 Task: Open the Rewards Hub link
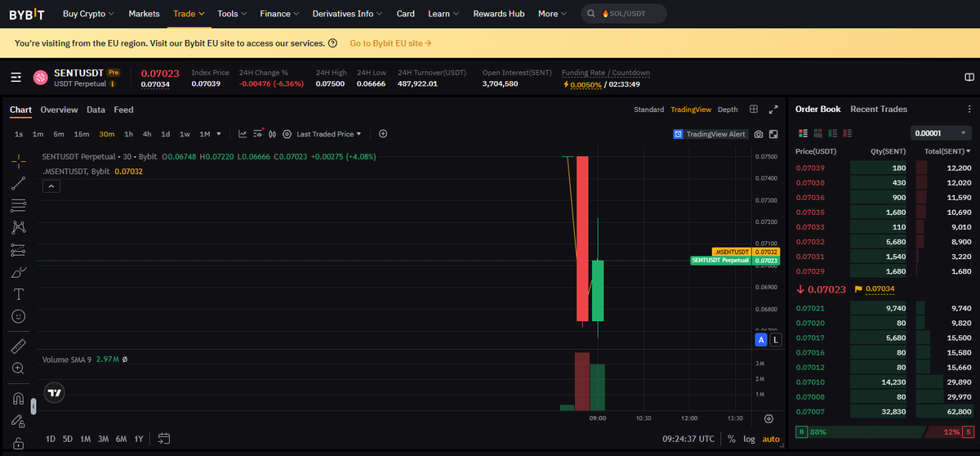pos(498,14)
